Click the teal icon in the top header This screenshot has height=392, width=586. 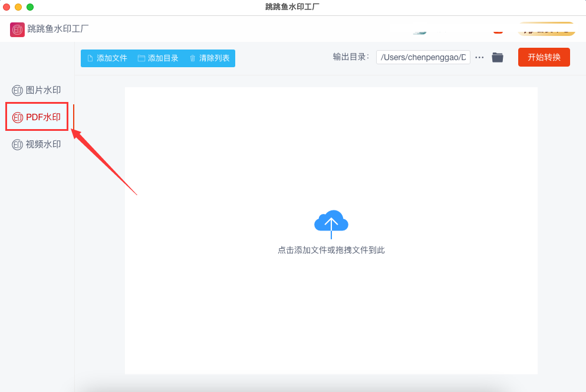pyautogui.click(x=420, y=32)
